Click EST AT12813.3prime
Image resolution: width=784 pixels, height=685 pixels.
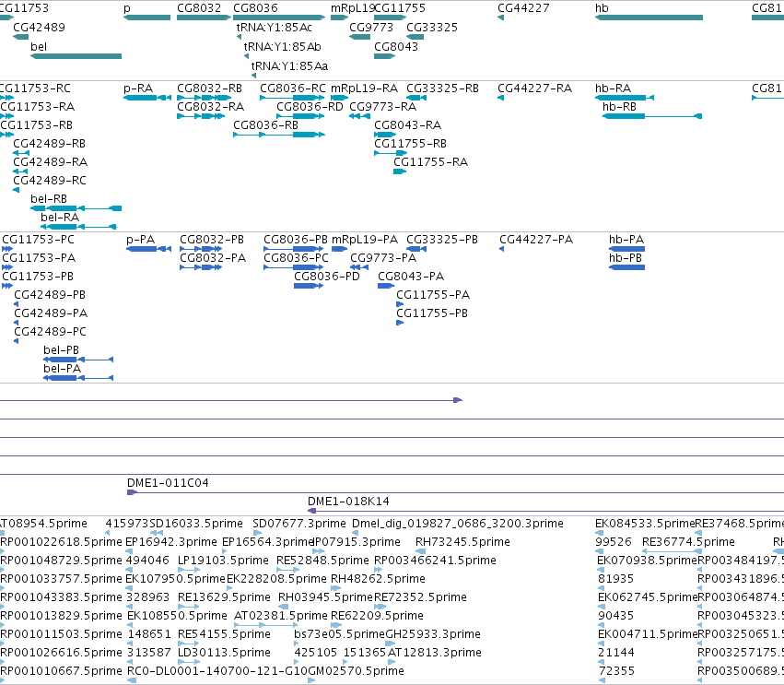coord(435,653)
